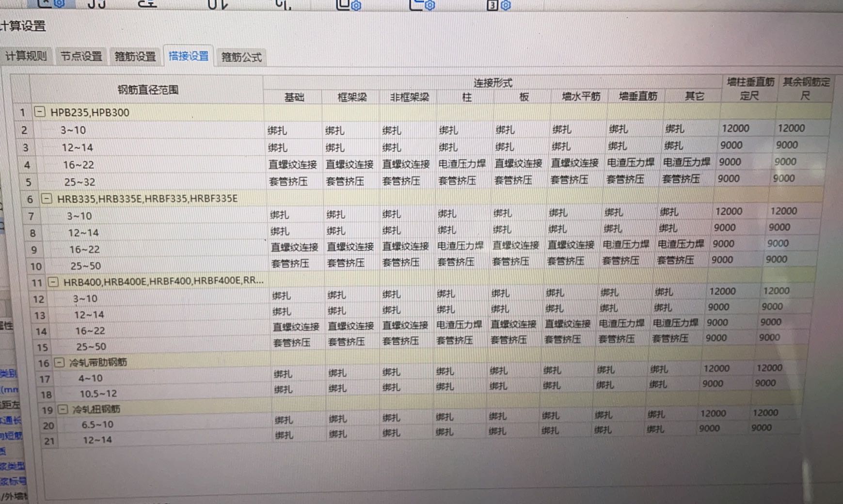Edit row 12 墙柱垂直筋定尺 value 12000
Viewport: 843px width, 504px height.
722,291
